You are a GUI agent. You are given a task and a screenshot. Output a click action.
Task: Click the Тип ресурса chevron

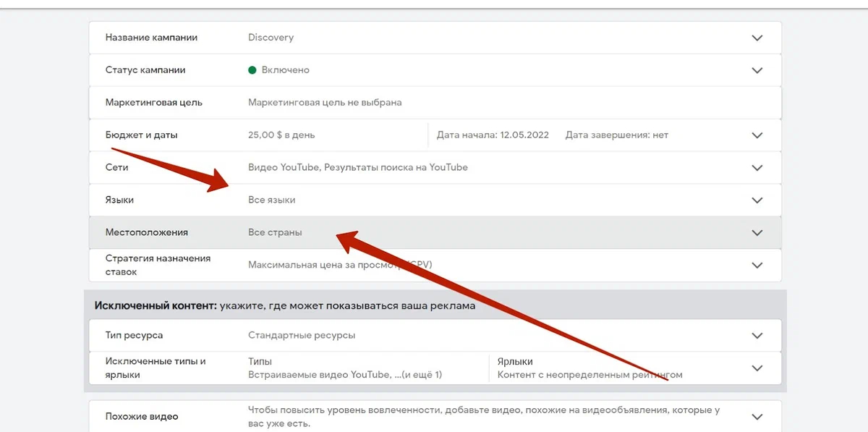pyautogui.click(x=757, y=336)
